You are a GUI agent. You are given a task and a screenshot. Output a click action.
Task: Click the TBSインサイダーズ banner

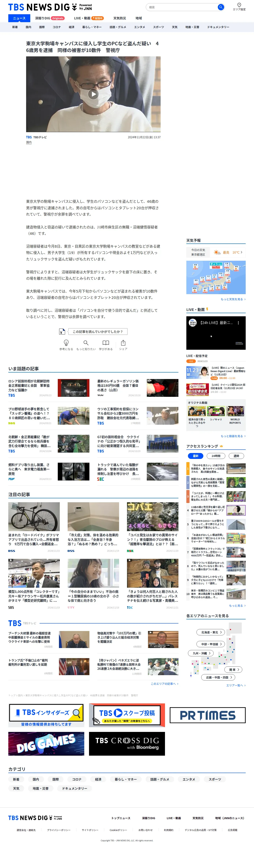(46, 715)
